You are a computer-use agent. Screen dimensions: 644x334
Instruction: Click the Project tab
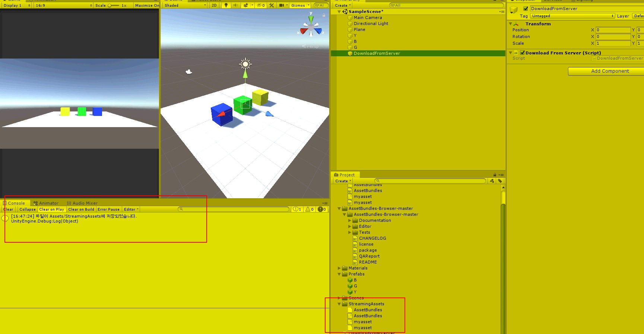[x=345, y=175]
